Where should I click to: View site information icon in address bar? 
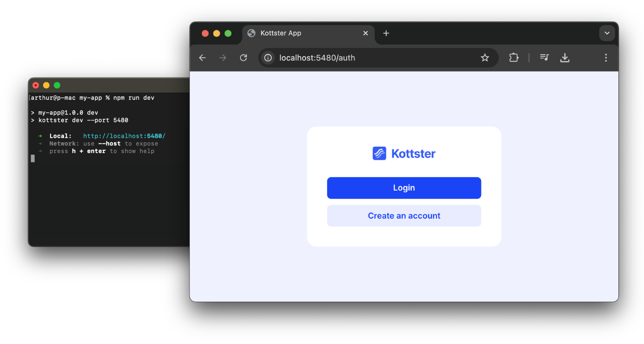(x=268, y=58)
